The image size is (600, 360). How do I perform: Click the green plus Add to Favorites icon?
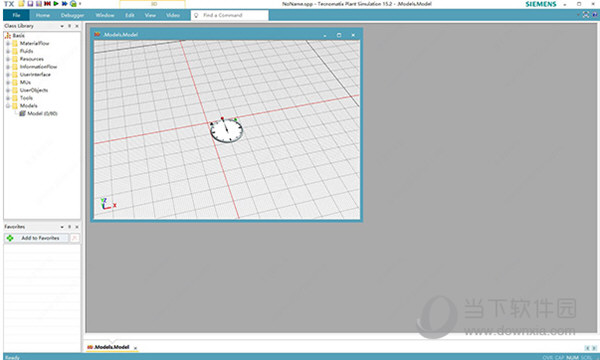click(x=10, y=238)
